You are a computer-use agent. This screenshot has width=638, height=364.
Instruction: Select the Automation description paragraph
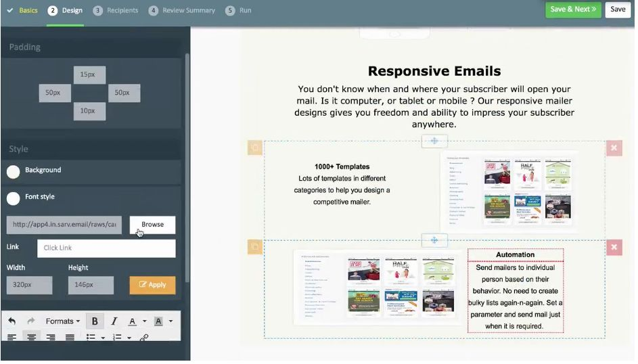[515, 297]
